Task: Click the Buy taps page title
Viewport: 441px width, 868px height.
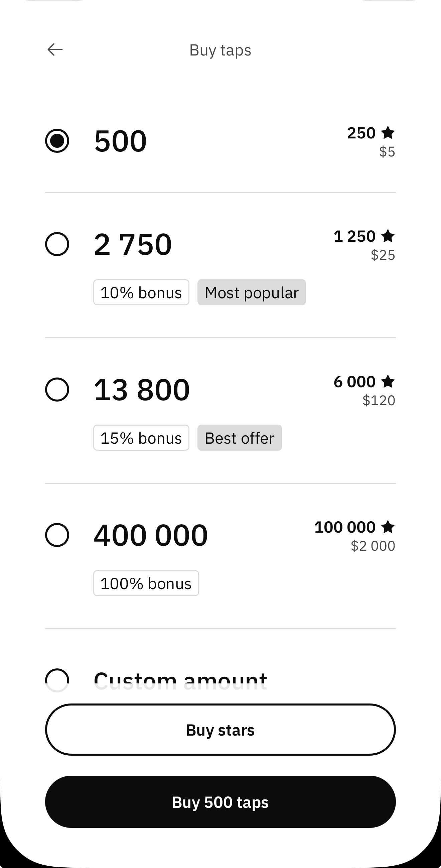Action: [220, 50]
